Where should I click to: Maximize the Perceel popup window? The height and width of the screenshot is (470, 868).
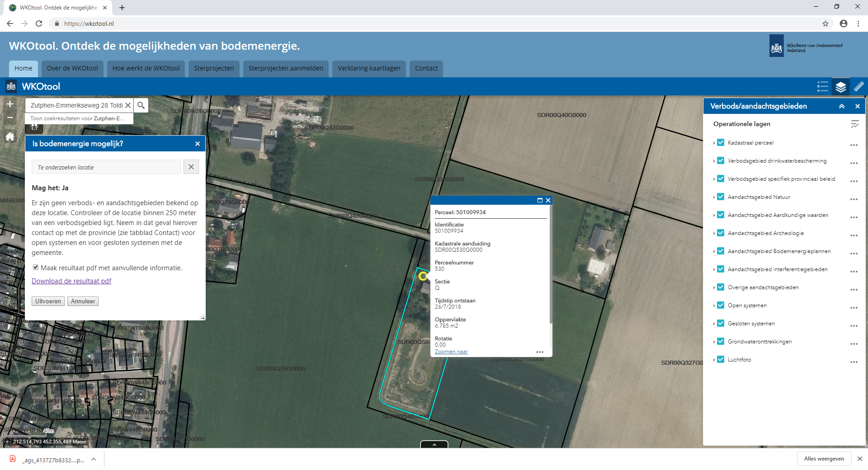540,200
